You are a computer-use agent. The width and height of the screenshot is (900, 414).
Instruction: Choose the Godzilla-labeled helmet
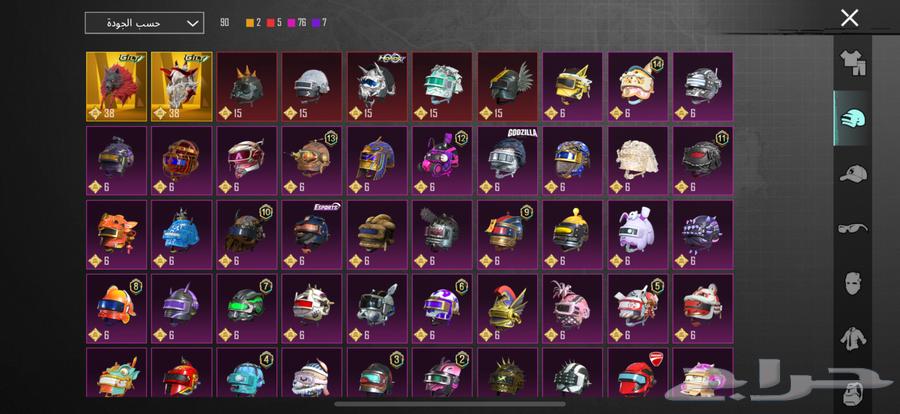[508, 161]
